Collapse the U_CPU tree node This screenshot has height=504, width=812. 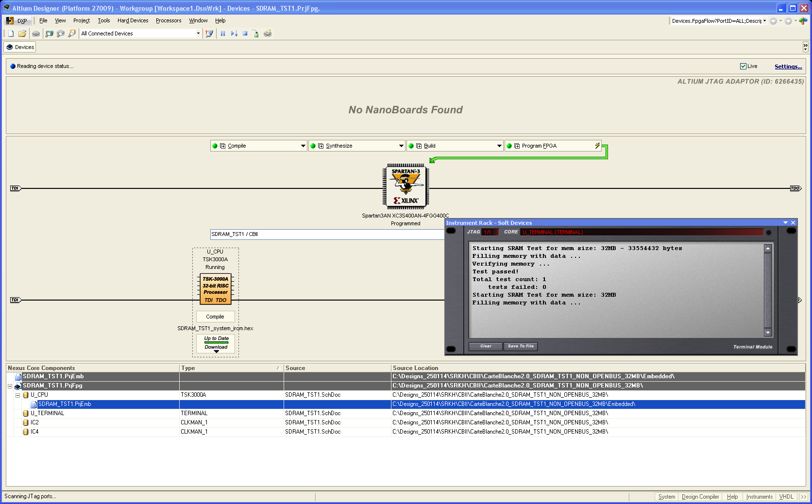[x=17, y=395]
